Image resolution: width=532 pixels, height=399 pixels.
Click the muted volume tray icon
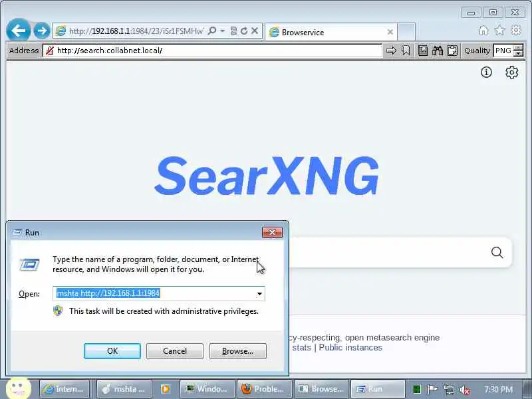pyautogui.click(x=464, y=390)
